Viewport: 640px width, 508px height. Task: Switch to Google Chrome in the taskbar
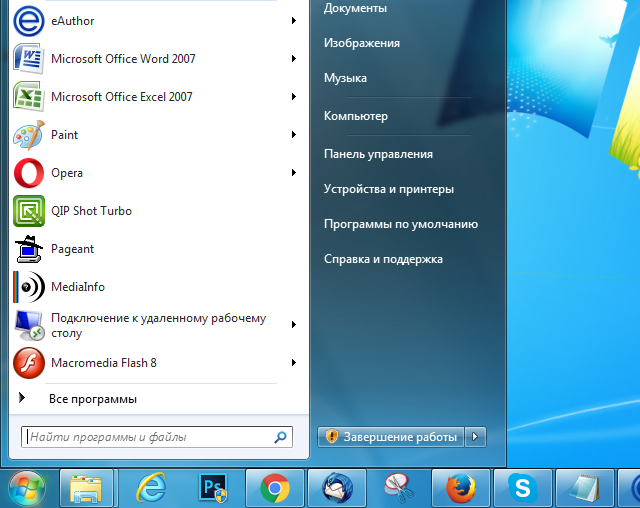[275, 488]
